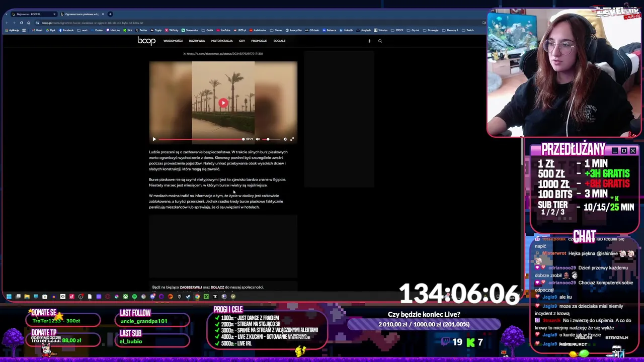This screenshot has height=362, width=644.
Task: Click the paragraph starting 'Burze piaskowe nie są'
Action: (x=217, y=182)
